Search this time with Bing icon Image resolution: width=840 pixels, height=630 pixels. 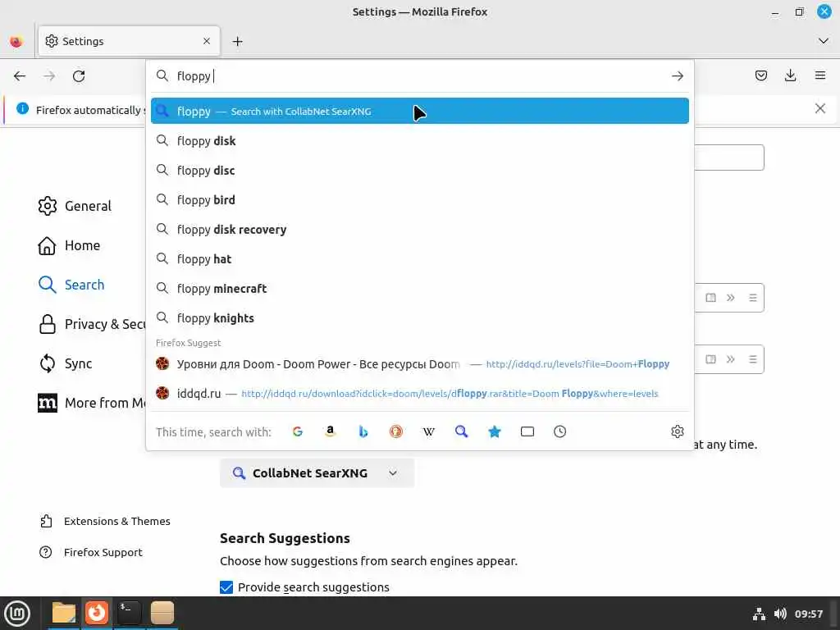click(363, 431)
